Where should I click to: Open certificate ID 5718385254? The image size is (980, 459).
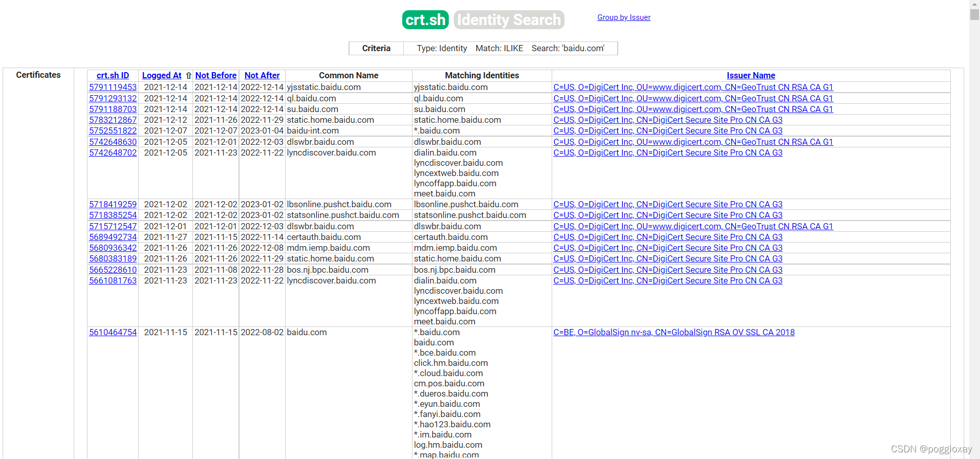(x=113, y=215)
